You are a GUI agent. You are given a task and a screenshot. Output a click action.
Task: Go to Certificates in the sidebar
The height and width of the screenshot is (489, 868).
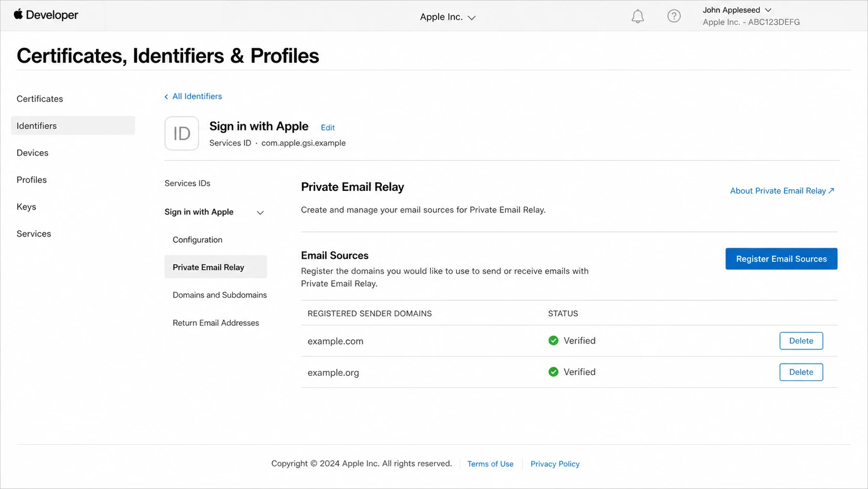click(x=39, y=99)
